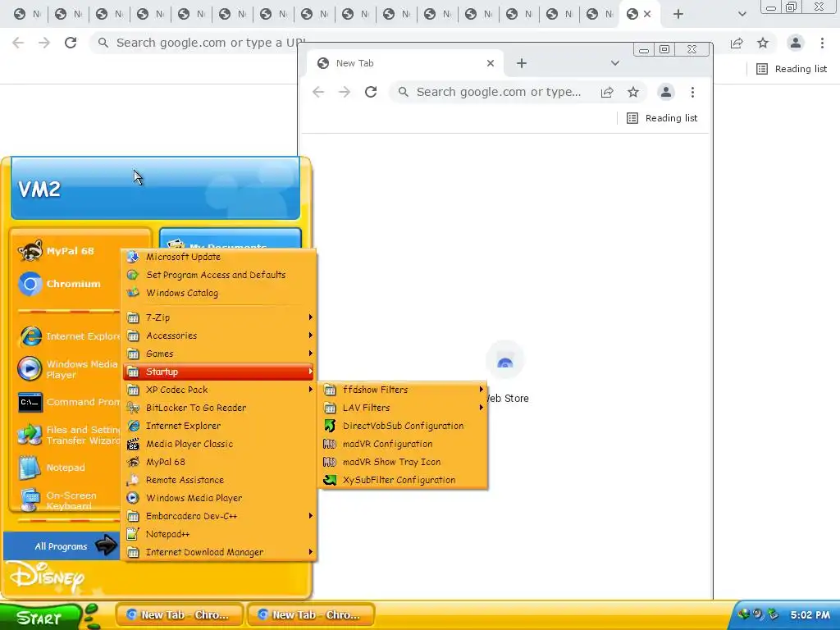Select New Tab tab in front window
This screenshot has width=840, height=630.
click(406, 63)
